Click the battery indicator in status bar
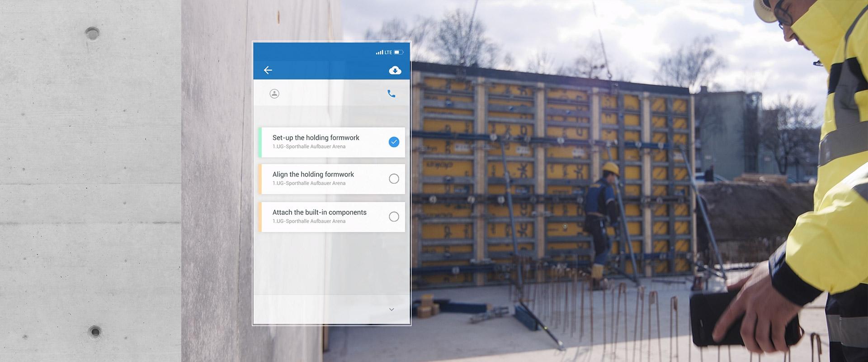The width and height of the screenshot is (868, 362). 398,52
